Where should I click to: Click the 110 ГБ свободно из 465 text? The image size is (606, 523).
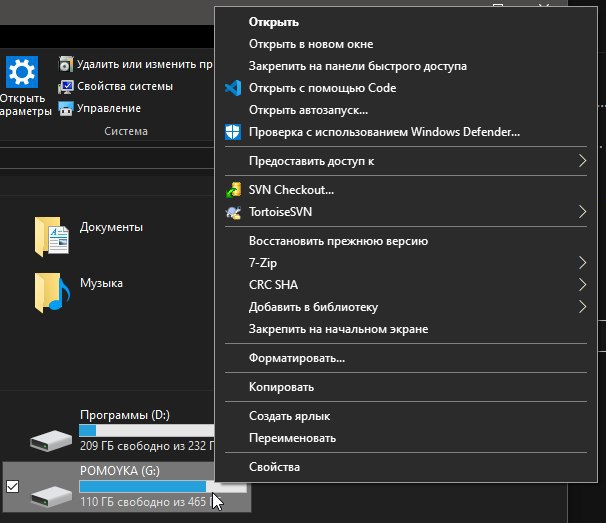(143, 502)
